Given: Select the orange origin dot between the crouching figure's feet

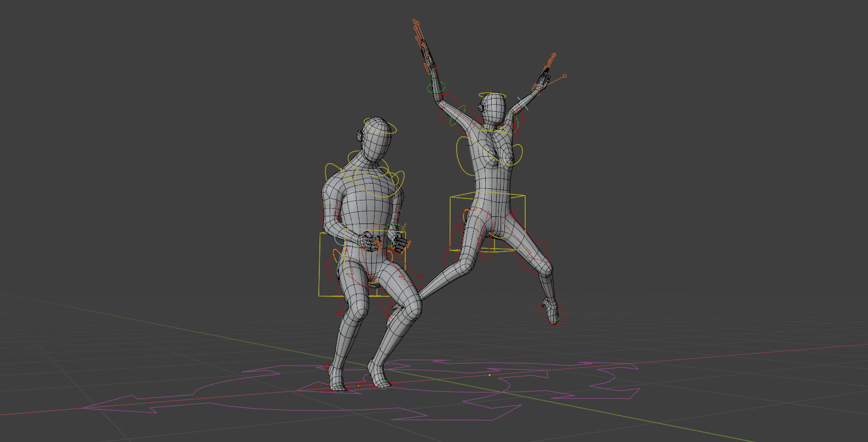Looking at the screenshot, I should [x=359, y=386].
